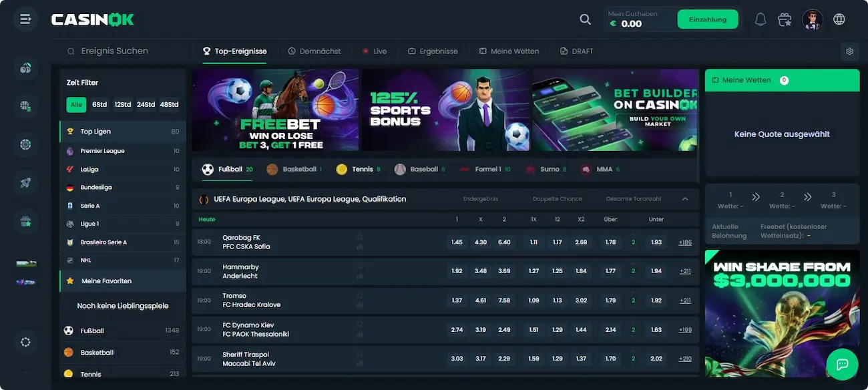Select the 48Std time filter
This screenshot has width=868, height=390.
(169, 105)
